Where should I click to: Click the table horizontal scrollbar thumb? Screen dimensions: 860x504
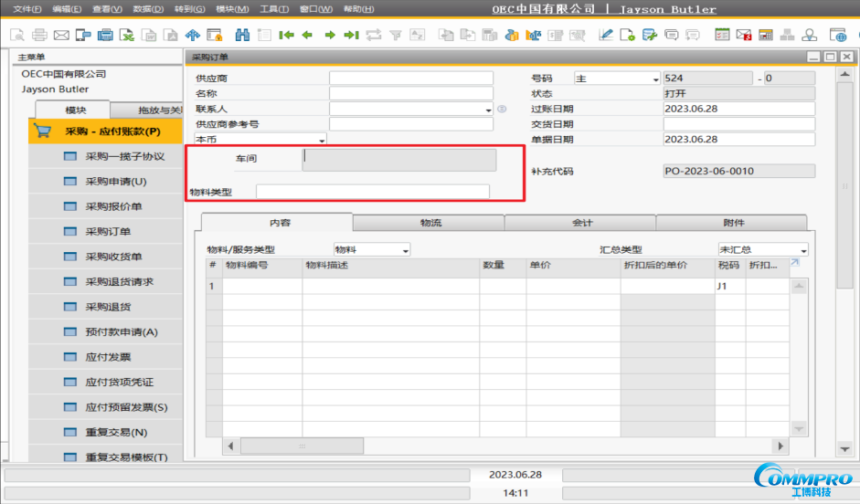[302, 446]
